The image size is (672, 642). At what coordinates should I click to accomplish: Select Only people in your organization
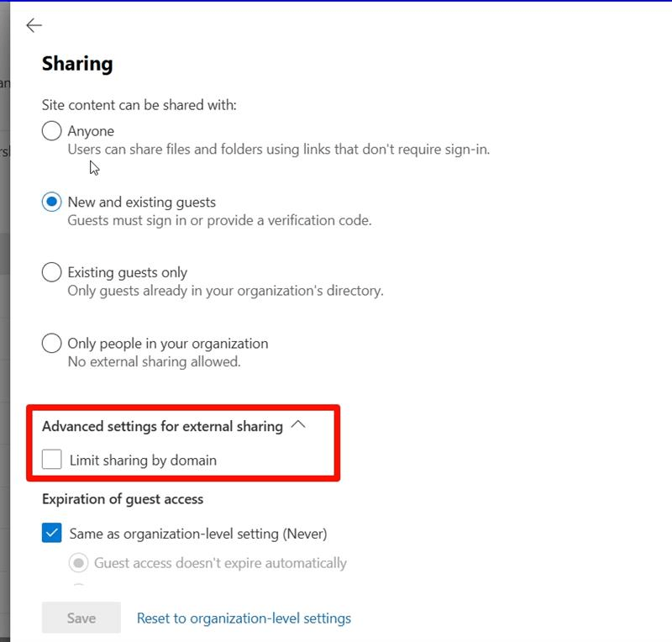click(51, 343)
